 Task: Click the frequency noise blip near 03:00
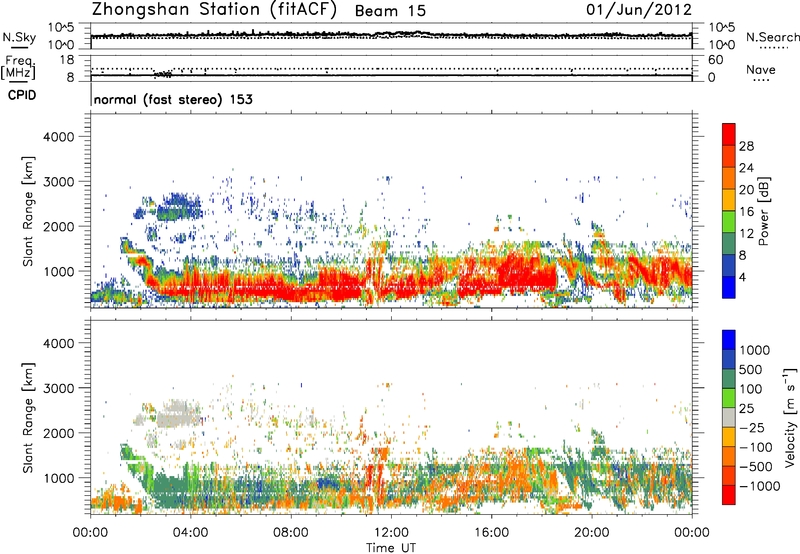[163, 74]
